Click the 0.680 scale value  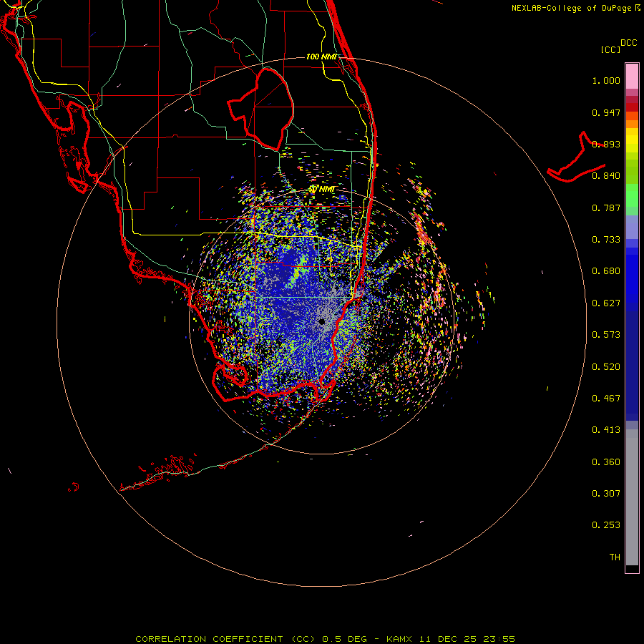[x=606, y=271]
